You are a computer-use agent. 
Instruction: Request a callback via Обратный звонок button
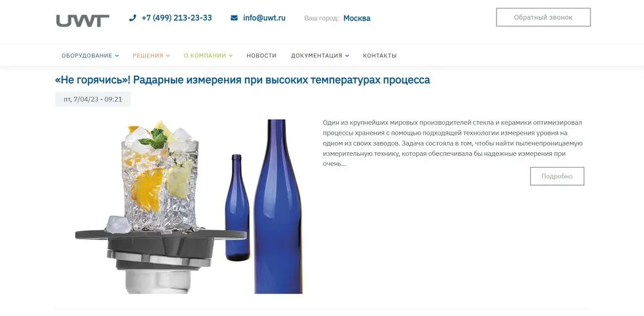pos(543,17)
